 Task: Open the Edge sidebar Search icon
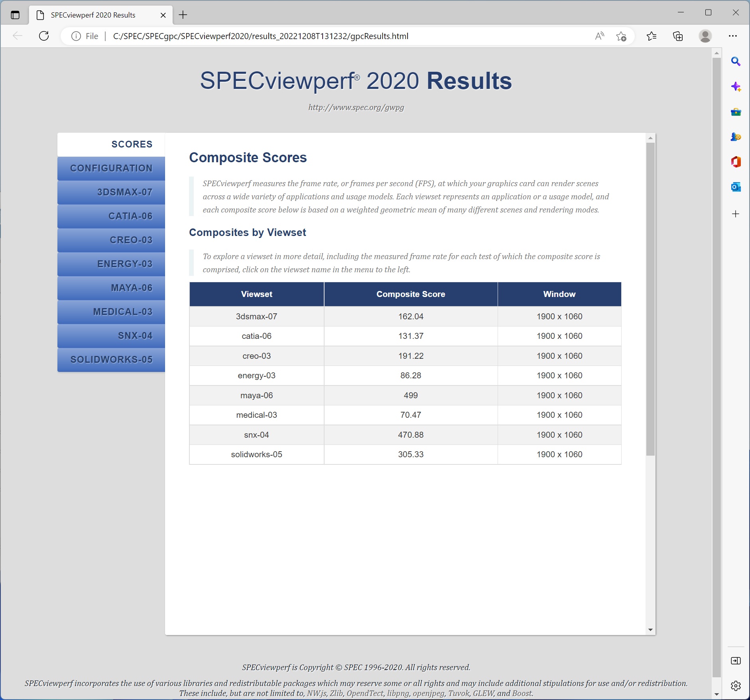click(736, 62)
